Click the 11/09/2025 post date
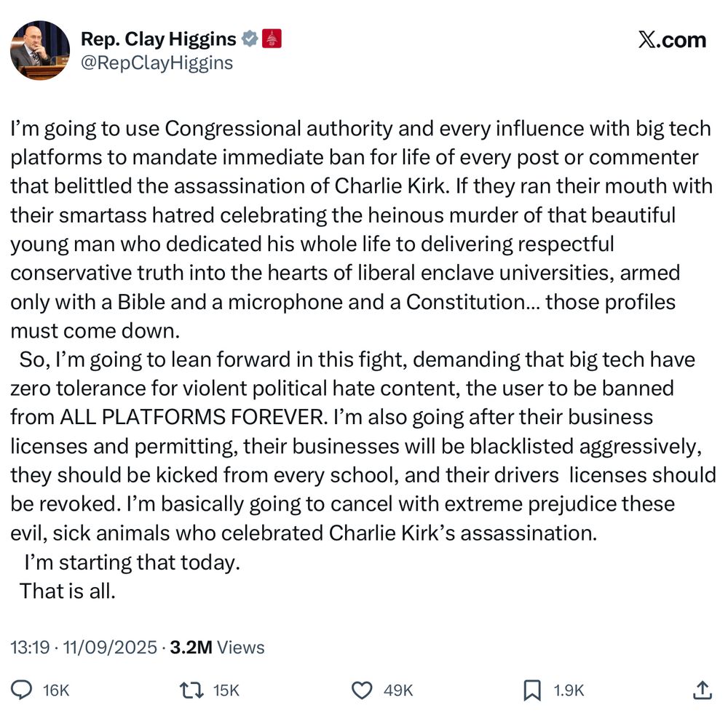Image resolution: width=728 pixels, height=721 pixels. click(110, 647)
